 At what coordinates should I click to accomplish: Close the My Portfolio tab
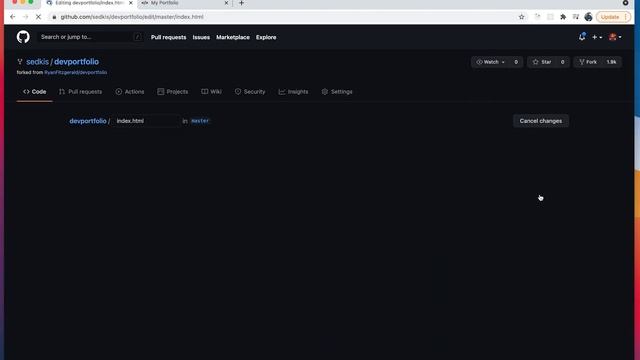pyautogui.click(x=227, y=3)
